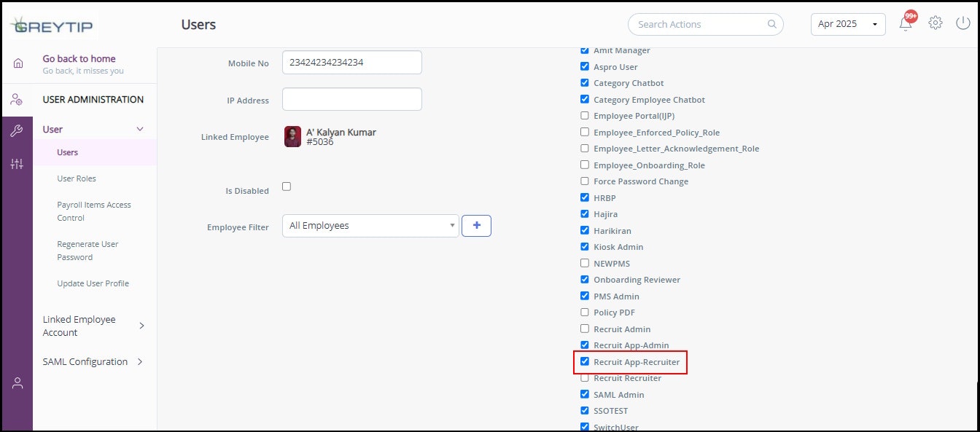Select the user administration sidebar icon
Viewport: 980px width, 432px height.
17,100
